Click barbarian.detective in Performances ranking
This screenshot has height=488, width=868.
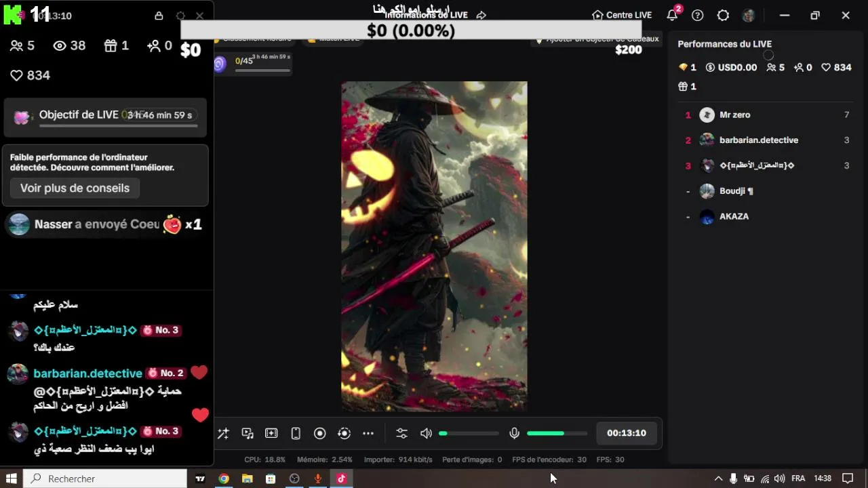[x=759, y=140]
